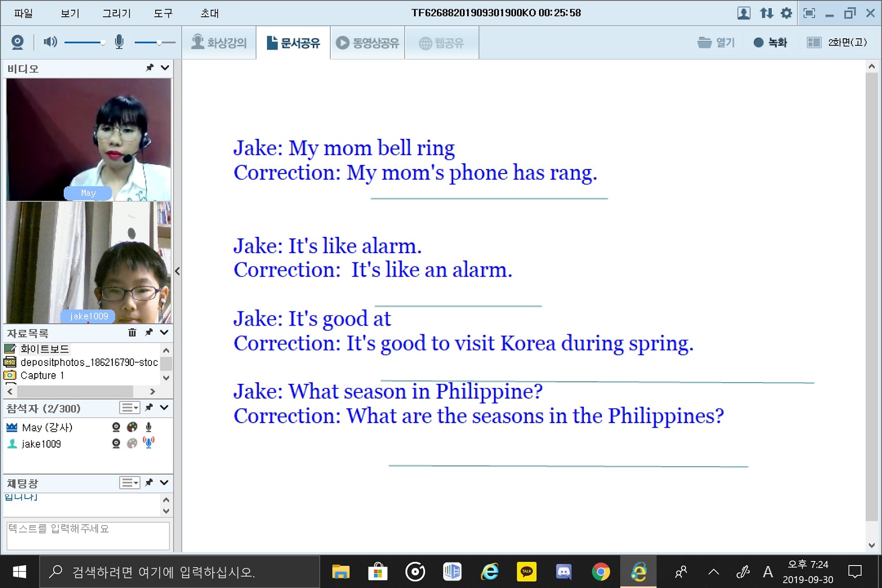Click the microphone icon in the toolbar

(x=119, y=42)
